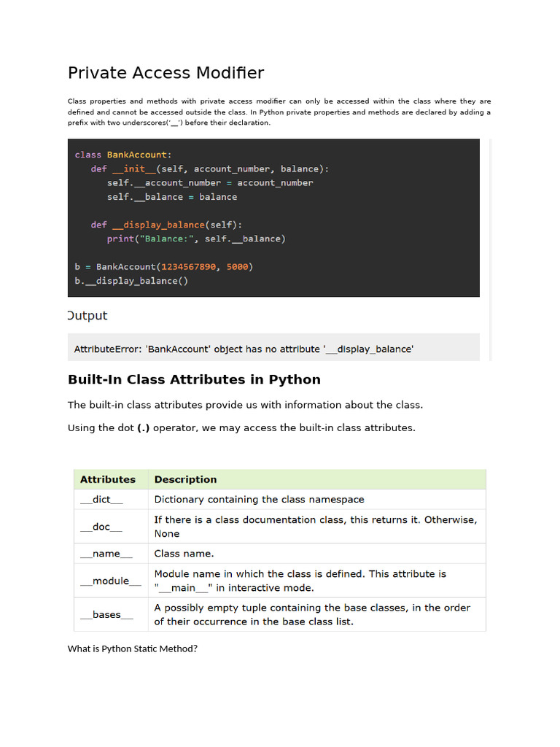Screen dimensions: 560x747
Task: Select the AttributeError output message
Action: 244,349
